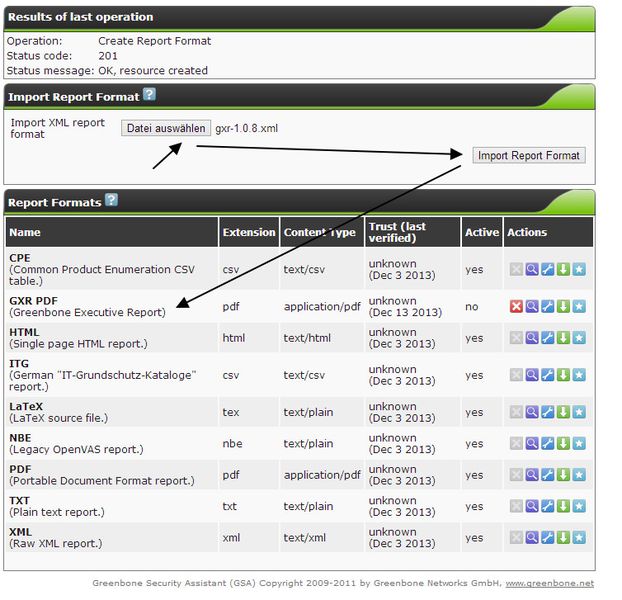View details of CPE report format
Viewport: 622px width, 600px height.
click(532, 269)
